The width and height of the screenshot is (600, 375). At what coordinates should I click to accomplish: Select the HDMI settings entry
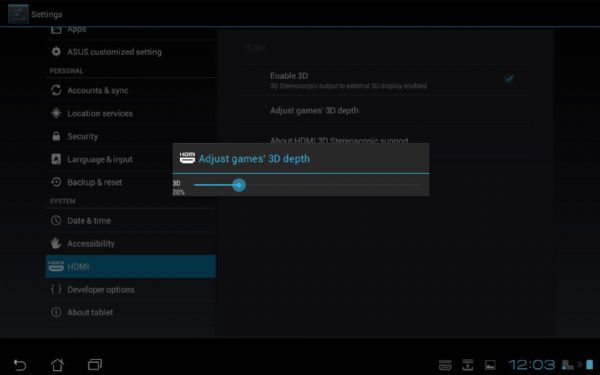130,266
